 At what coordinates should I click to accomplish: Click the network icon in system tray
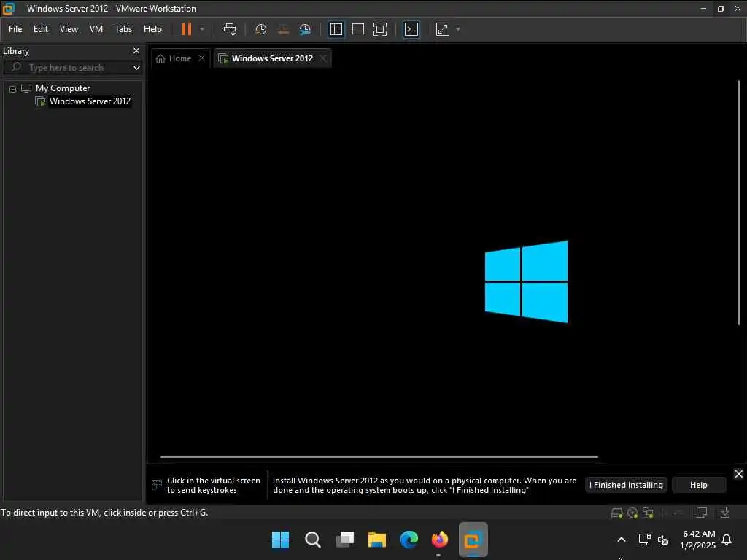click(x=645, y=540)
